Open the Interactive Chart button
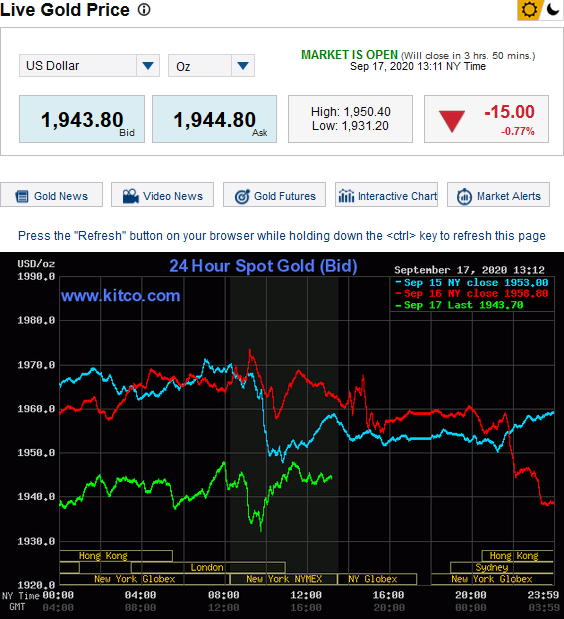The image size is (564, 619). tap(386, 195)
